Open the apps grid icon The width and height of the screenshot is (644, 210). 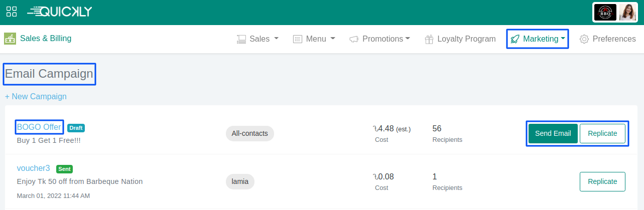[12, 12]
